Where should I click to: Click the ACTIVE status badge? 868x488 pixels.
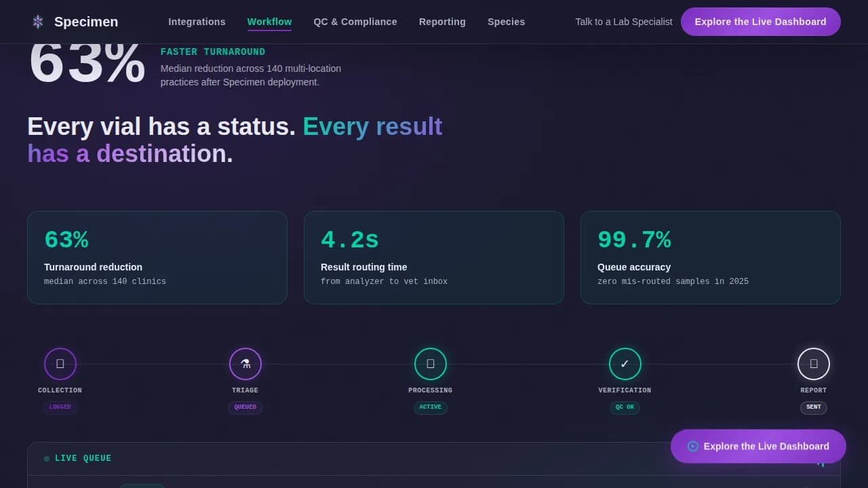tap(431, 407)
